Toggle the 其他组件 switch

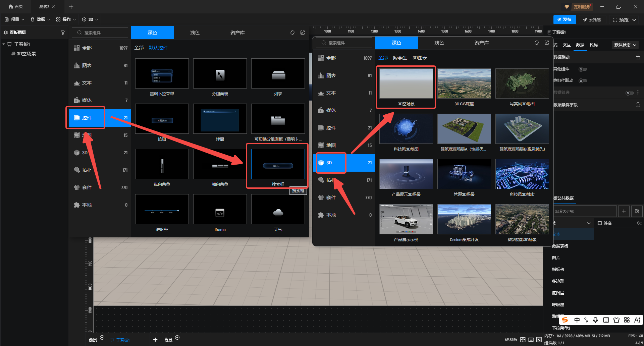pyautogui.click(x=583, y=69)
